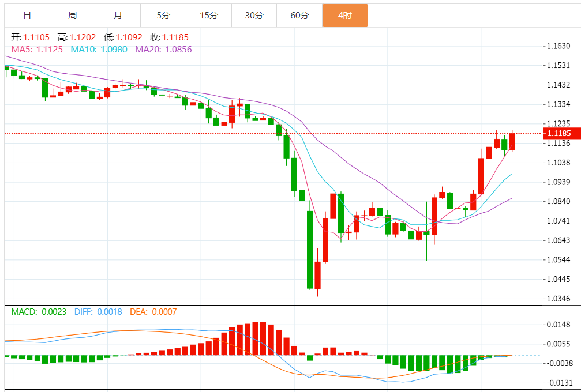Click the 1.0346 price axis label
The image size is (581, 392).
pyautogui.click(x=558, y=299)
